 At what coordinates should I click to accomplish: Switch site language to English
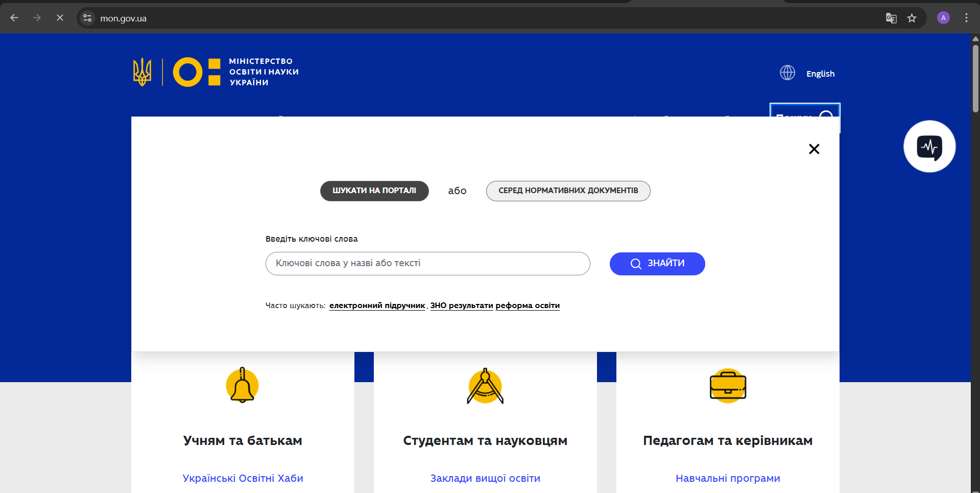tap(820, 74)
